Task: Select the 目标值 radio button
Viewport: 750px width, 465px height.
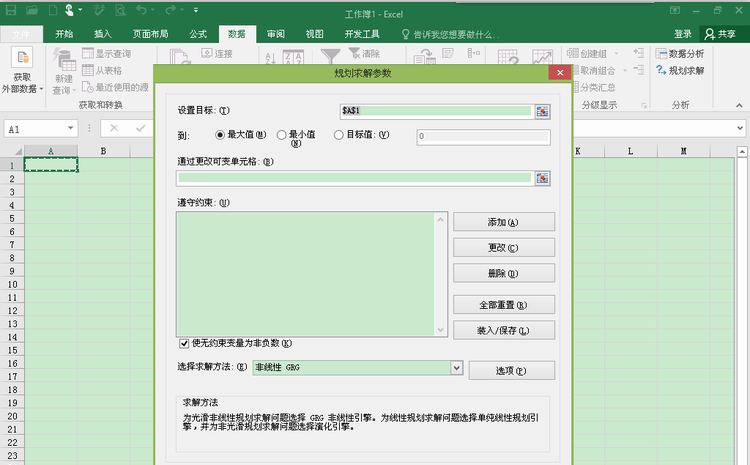Action: [339, 135]
